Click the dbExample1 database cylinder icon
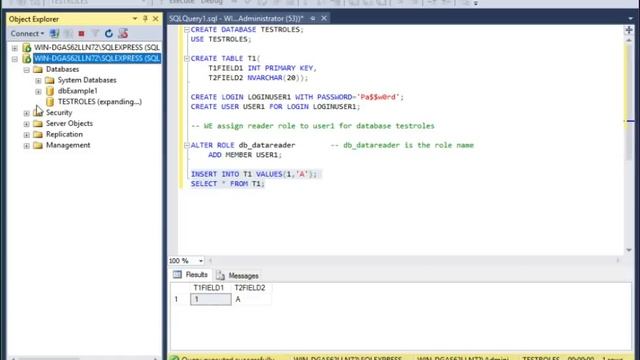Image resolution: width=640 pixels, height=360 pixels. click(x=50, y=91)
